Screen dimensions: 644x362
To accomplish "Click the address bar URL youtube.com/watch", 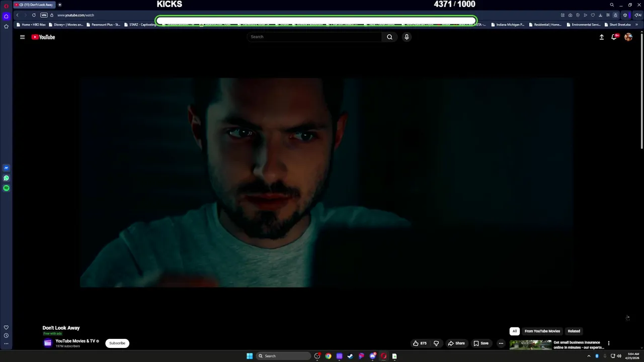I will coord(75,15).
